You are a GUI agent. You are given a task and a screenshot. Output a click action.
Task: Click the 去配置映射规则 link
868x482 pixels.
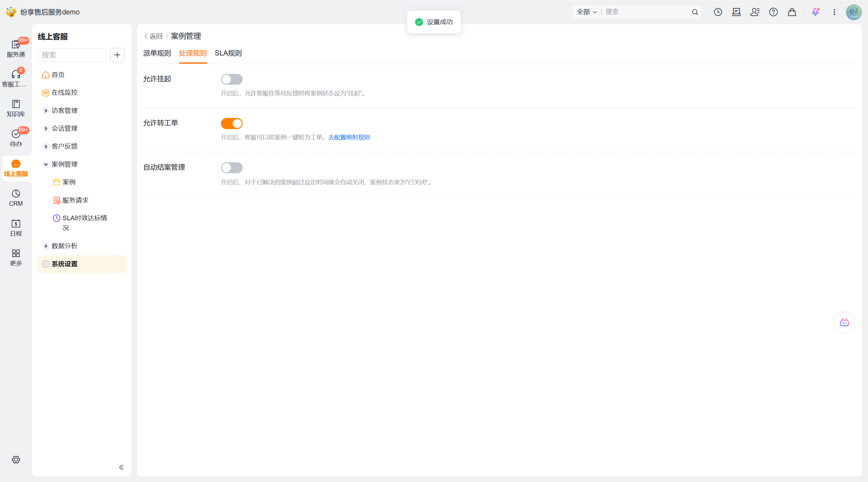coord(349,137)
